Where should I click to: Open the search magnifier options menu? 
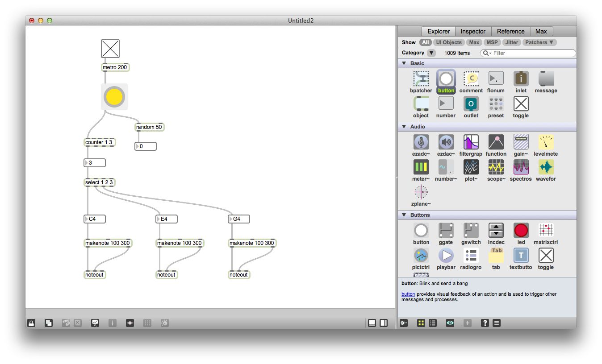coord(487,53)
